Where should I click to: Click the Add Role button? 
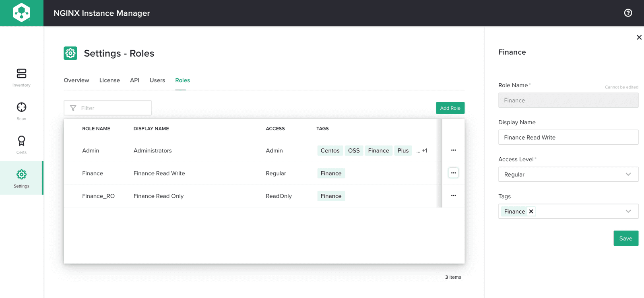[x=450, y=108]
